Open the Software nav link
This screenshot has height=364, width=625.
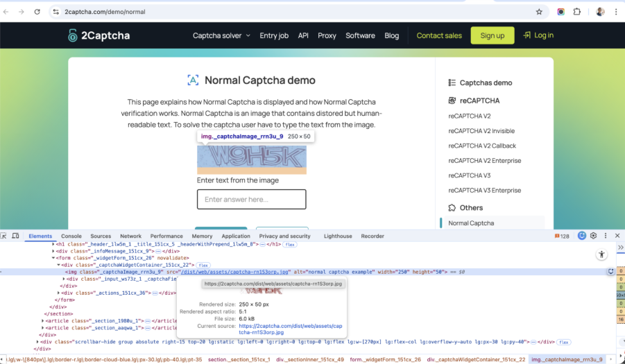click(360, 35)
